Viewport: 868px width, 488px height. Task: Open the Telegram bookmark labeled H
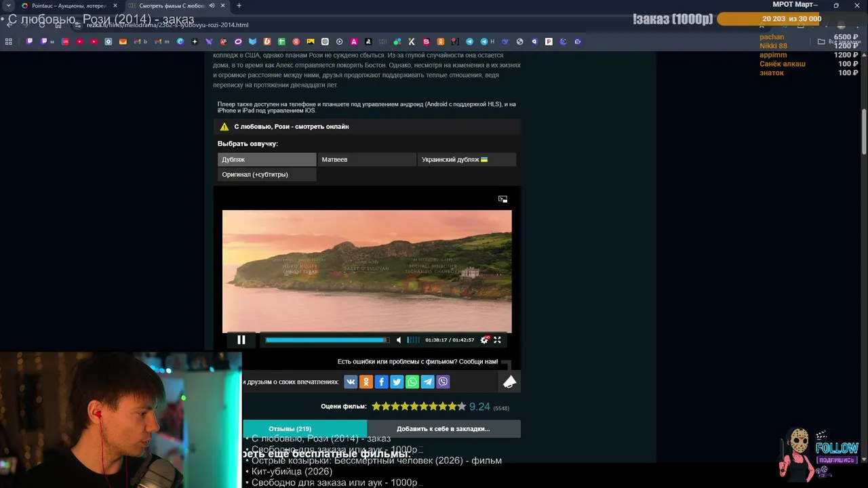coord(487,41)
